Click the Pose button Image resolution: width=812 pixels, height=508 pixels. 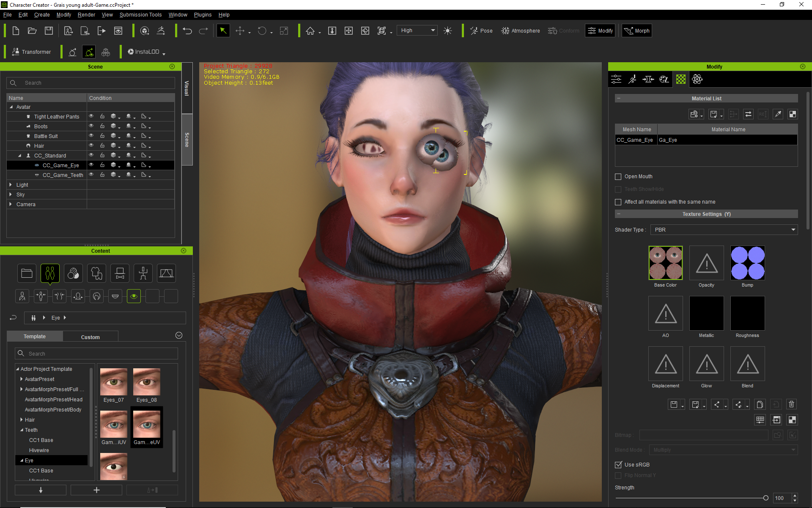tap(481, 31)
